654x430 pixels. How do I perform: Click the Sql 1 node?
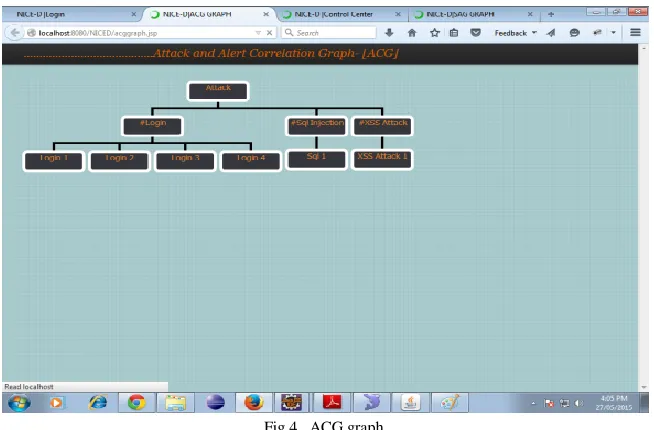(317, 159)
